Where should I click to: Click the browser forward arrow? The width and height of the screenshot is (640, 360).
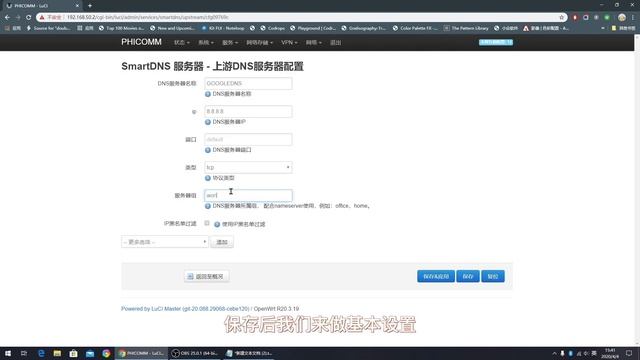(x=18, y=17)
